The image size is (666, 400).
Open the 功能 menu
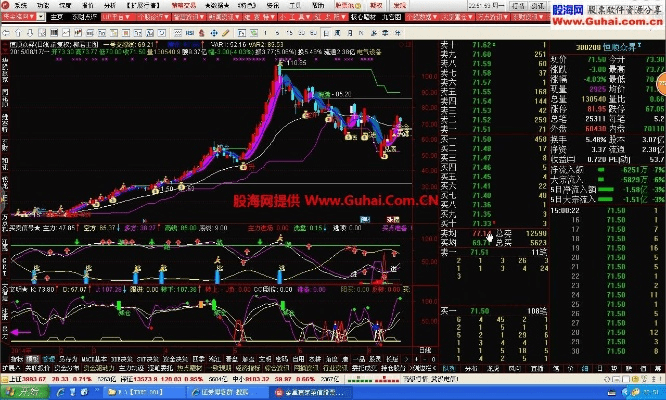click(43, 6)
